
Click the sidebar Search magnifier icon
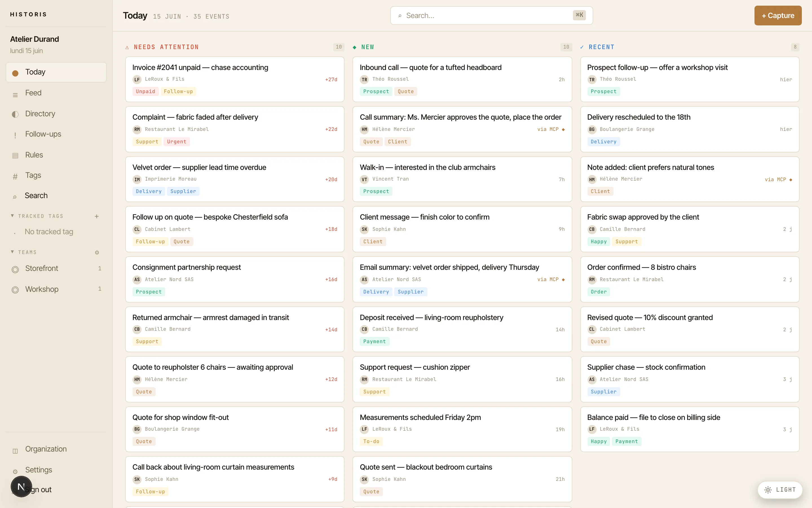pyautogui.click(x=15, y=197)
